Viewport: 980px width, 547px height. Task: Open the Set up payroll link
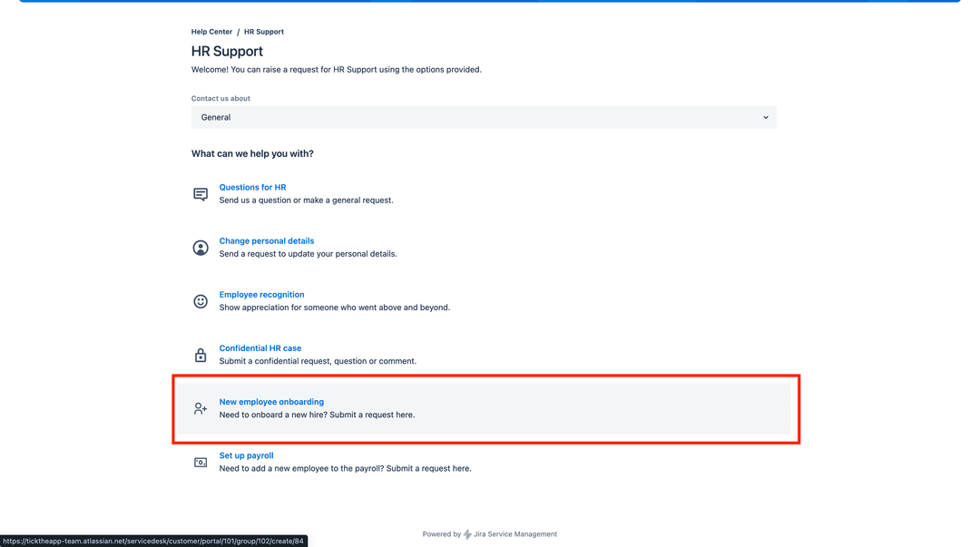246,455
